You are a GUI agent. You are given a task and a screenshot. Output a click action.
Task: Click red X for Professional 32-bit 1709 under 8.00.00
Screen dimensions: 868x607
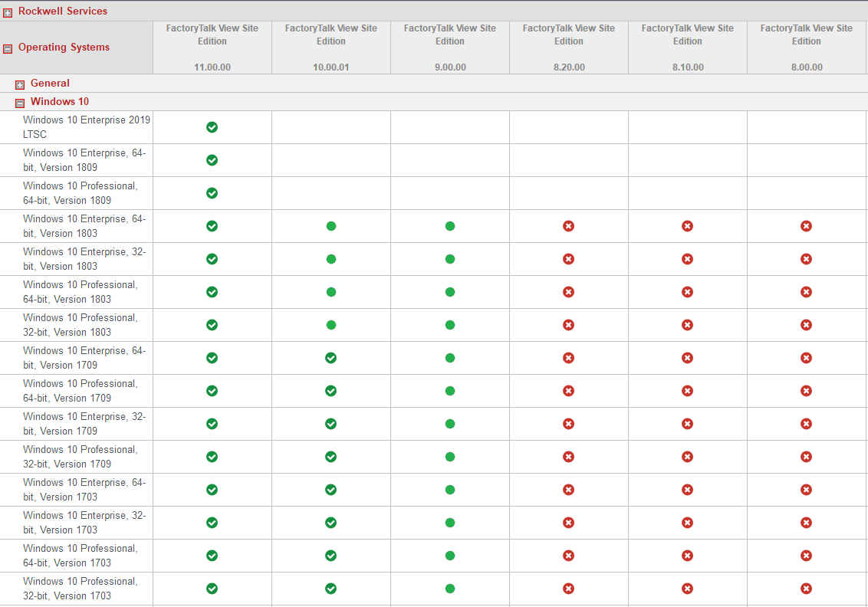pyautogui.click(x=806, y=457)
